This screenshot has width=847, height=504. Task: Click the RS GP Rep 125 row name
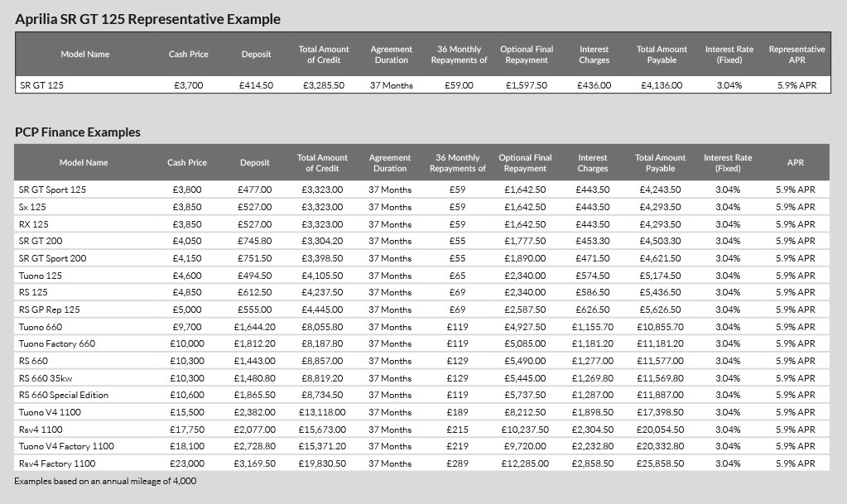coord(49,310)
